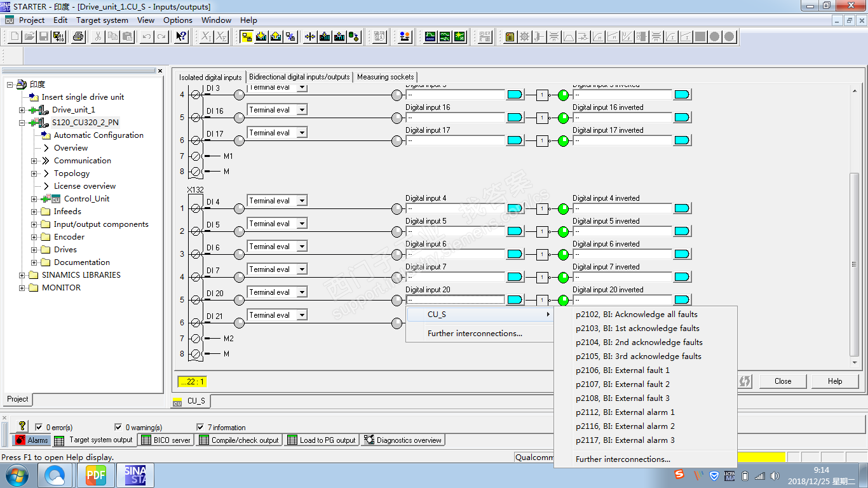Open the Terminal eval dropdown for DI 4

[x=302, y=201]
